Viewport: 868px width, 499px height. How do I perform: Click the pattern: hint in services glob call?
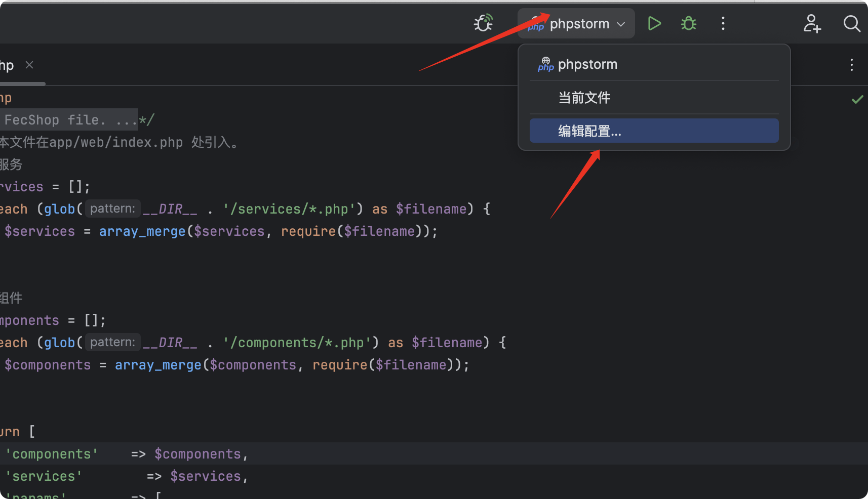tap(112, 209)
